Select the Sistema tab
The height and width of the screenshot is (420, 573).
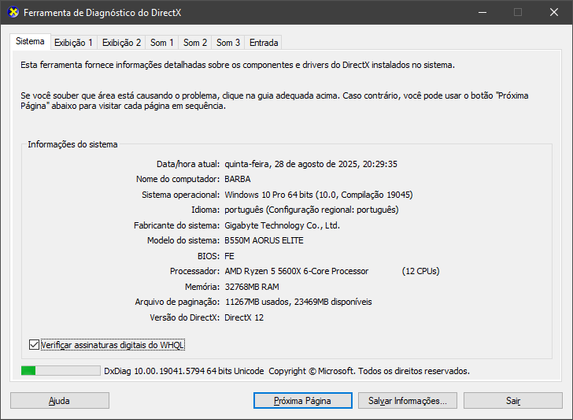pos(30,41)
